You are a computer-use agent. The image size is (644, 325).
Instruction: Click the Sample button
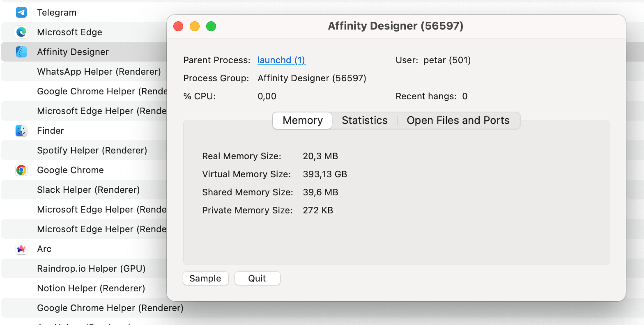click(205, 278)
